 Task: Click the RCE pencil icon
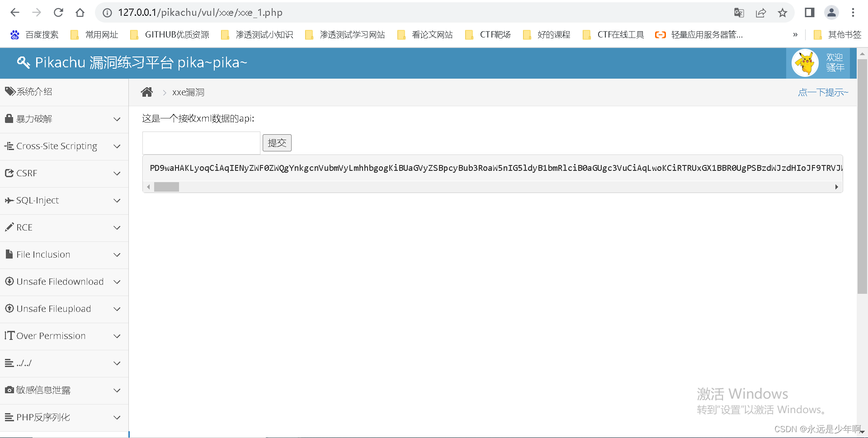9,227
